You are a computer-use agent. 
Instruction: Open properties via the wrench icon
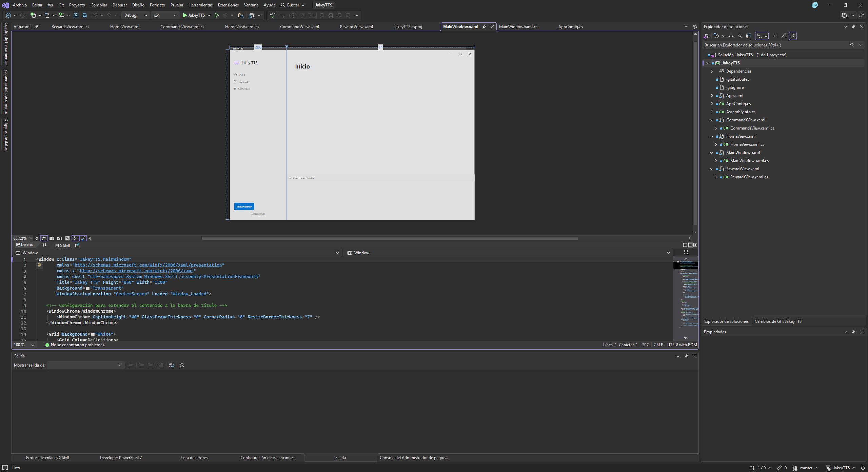(784, 36)
